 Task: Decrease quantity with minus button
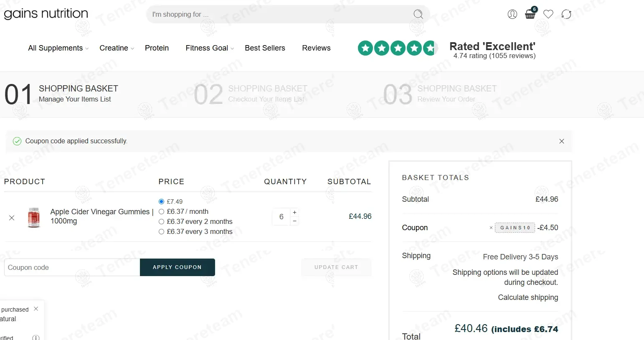click(294, 221)
